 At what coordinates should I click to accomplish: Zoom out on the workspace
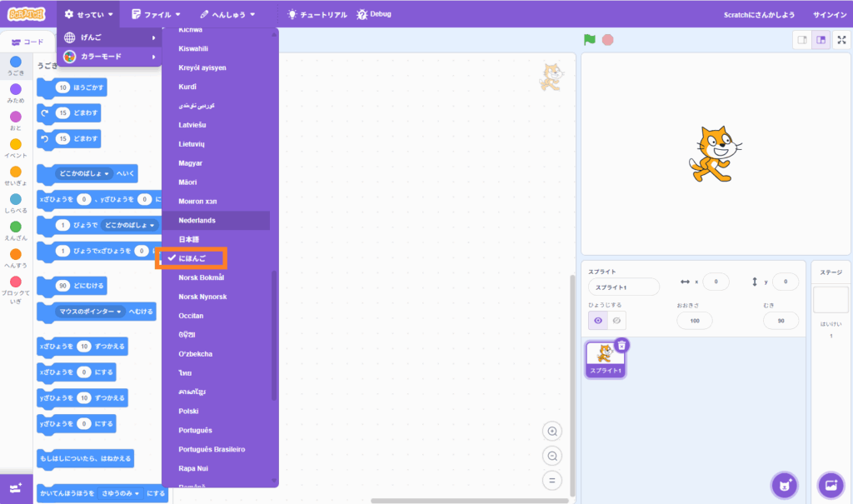552,457
